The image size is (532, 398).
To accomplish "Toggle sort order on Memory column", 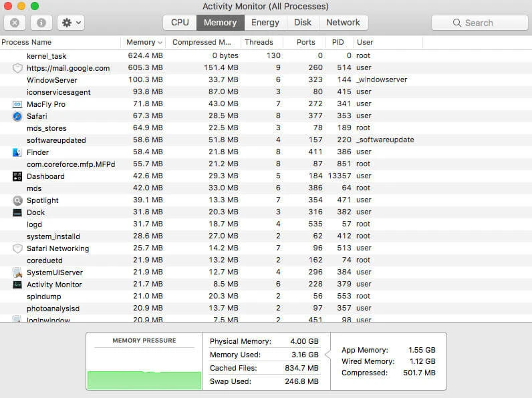I will coord(144,42).
